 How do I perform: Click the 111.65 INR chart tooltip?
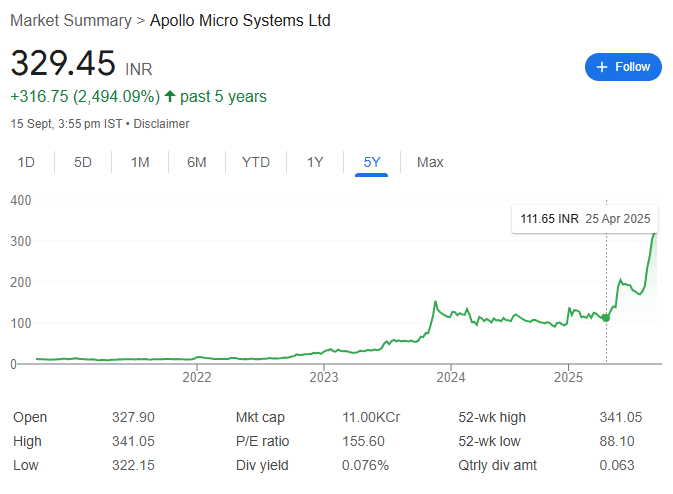585,219
